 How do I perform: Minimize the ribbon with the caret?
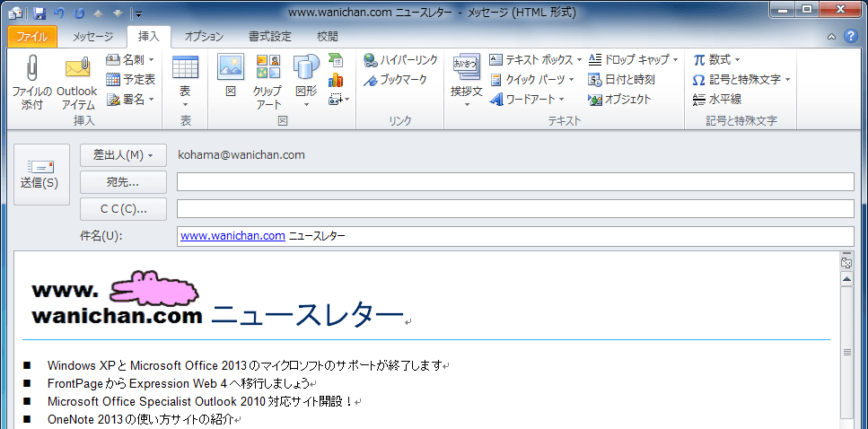[x=831, y=37]
